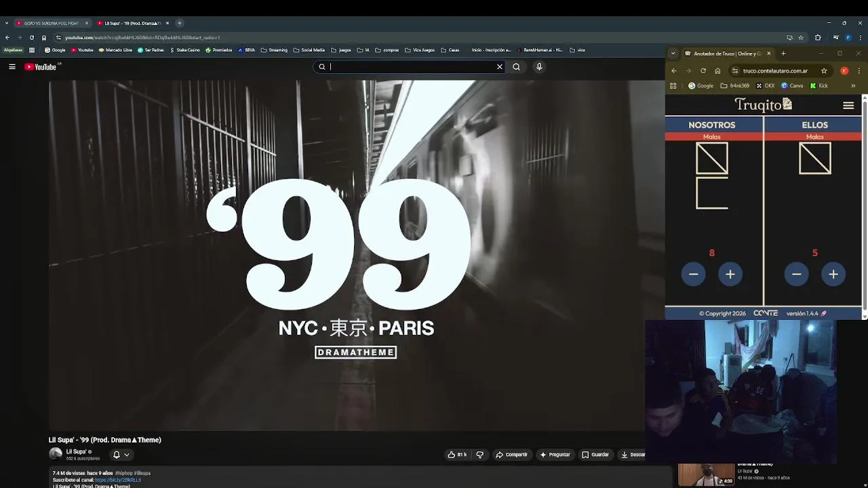Dislike the video with thumbs-down icon
This screenshot has height=488, width=868.
point(479,455)
